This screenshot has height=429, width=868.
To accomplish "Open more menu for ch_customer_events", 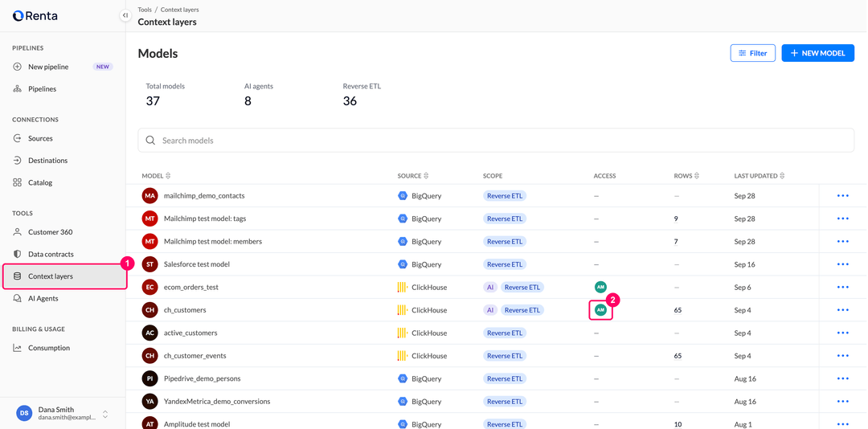I will (x=843, y=356).
